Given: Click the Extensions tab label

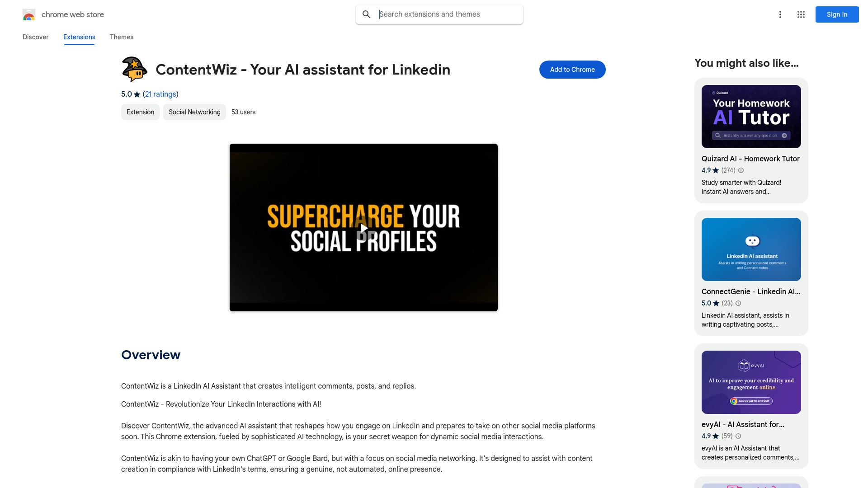Looking at the screenshot, I should [x=79, y=37].
